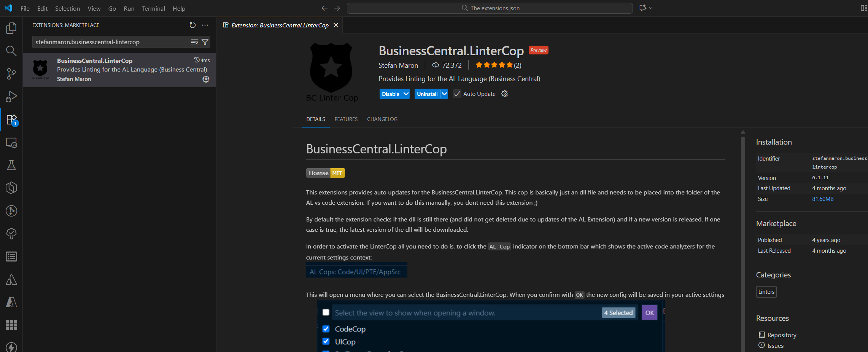Click the BC Linter Cop badge logo
Screen dimensions: 868x352
coord(331,72)
